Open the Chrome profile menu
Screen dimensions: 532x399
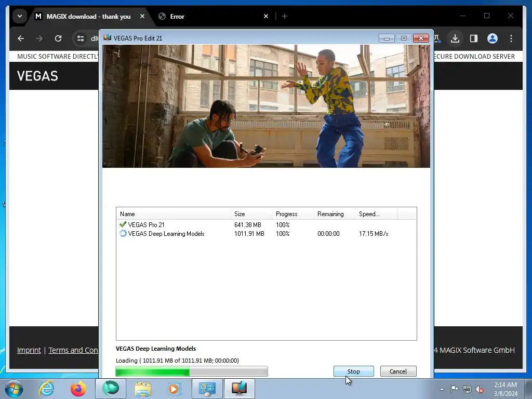[x=493, y=38]
